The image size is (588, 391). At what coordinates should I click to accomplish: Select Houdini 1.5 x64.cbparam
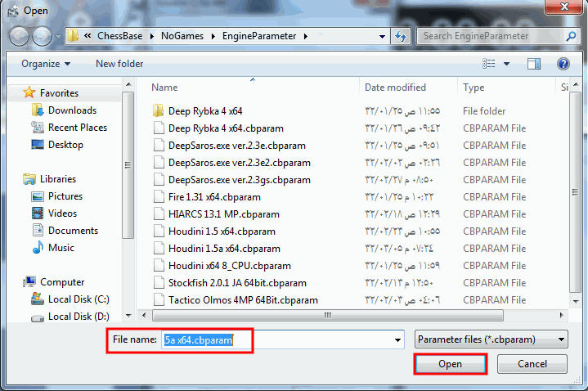click(222, 231)
